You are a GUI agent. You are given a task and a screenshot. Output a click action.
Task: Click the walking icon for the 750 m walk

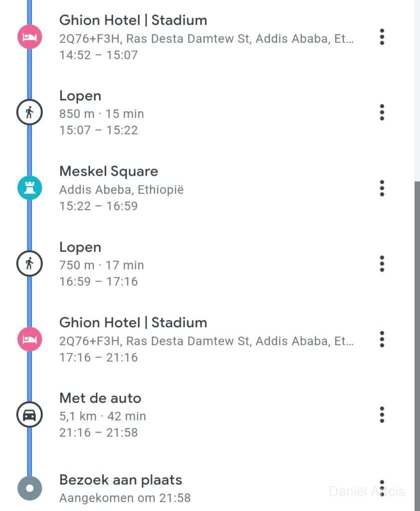[29, 264]
